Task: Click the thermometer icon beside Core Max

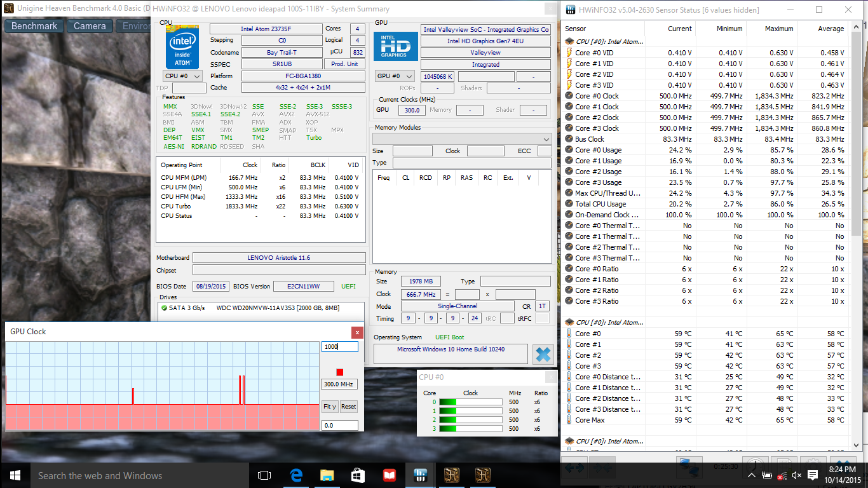Action: (x=569, y=420)
